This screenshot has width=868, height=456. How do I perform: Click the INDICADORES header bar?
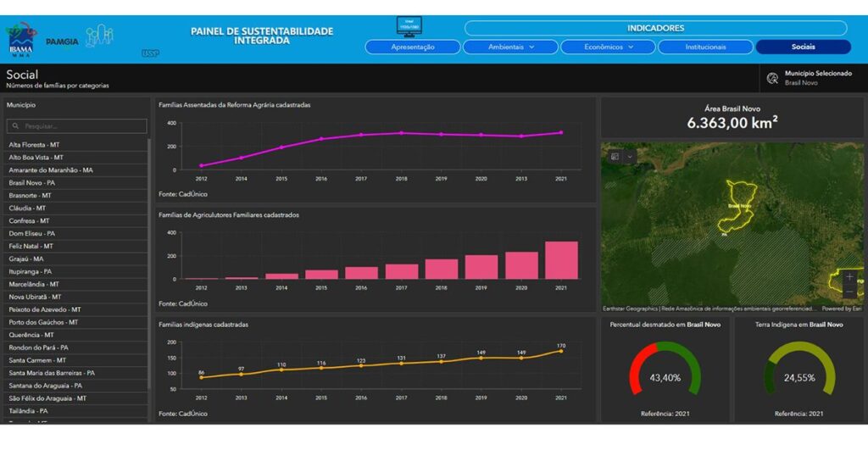tap(655, 28)
